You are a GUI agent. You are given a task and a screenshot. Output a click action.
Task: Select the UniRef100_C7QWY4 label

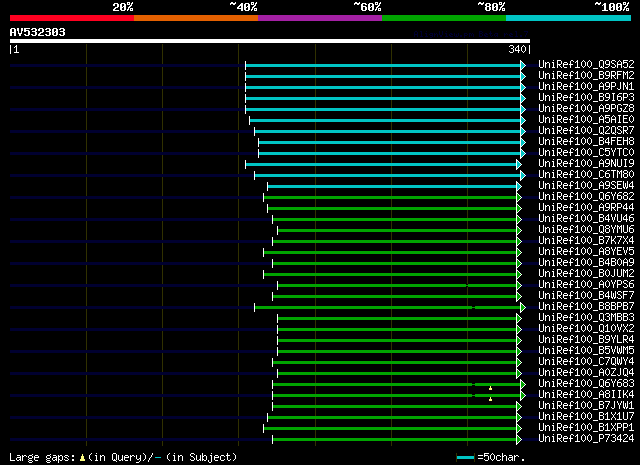click(x=586, y=362)
